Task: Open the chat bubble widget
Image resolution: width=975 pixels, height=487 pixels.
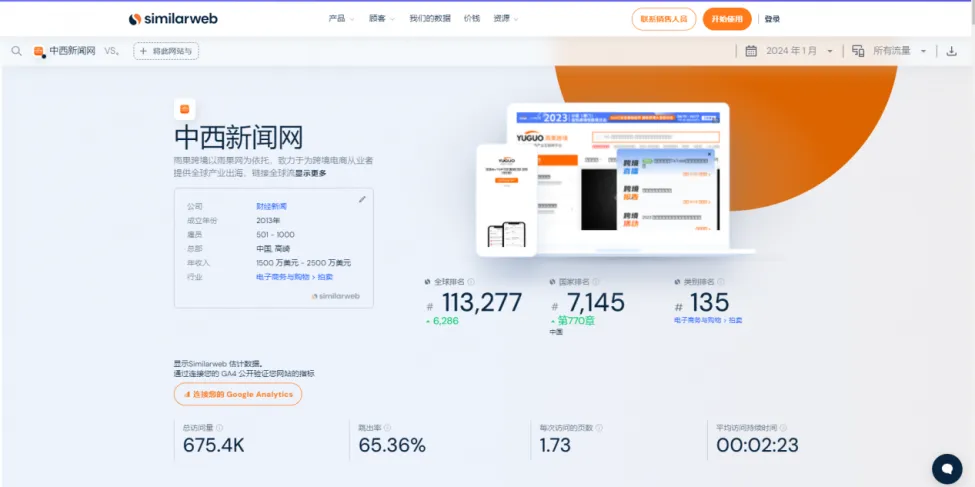Action: tap(947, 468)
